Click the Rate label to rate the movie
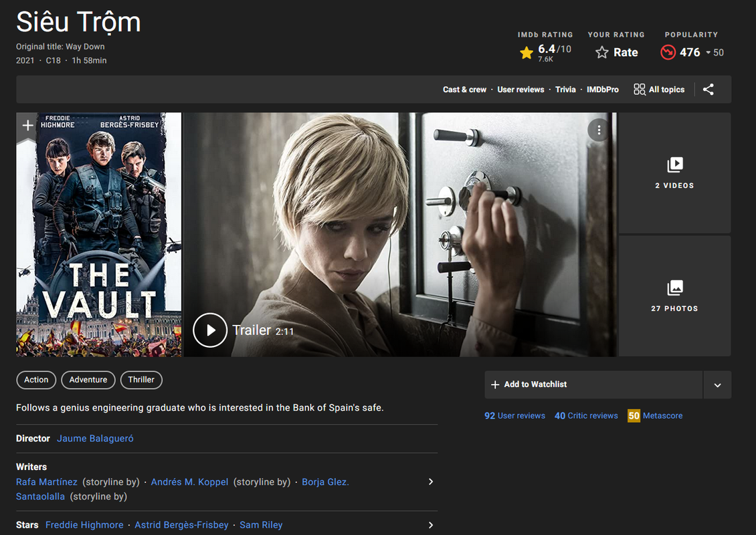The width and height of the screenshot is (756, 535). [x=626, y=52]
